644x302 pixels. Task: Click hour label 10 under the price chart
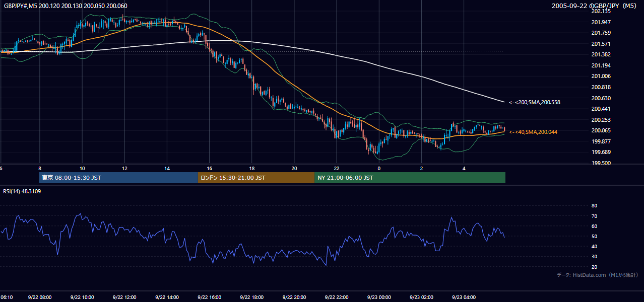pos(82,169)
